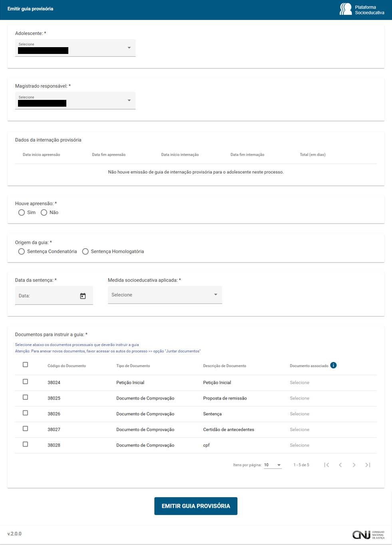Go to the next page of documents

354,465
